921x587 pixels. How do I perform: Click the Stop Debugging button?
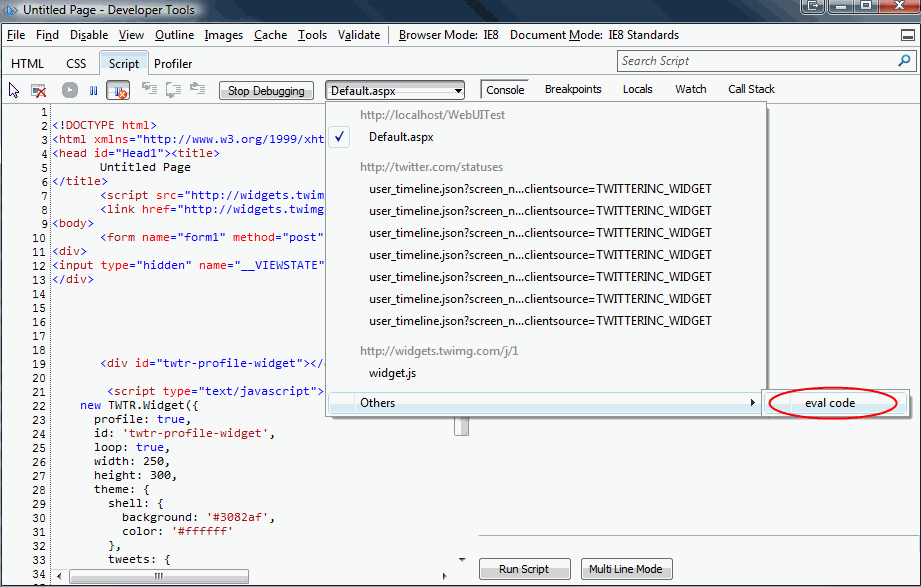pyautogui.click(x=266, y=90)
